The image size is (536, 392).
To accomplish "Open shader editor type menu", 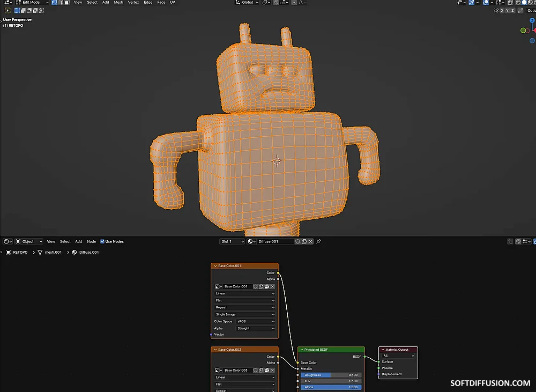I will (8, 241).
